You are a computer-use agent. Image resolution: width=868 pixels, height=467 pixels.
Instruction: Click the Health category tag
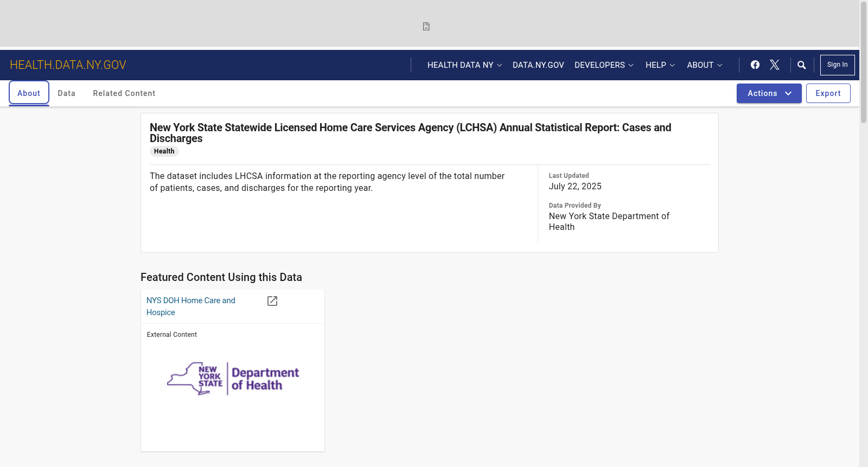(164, 151)
